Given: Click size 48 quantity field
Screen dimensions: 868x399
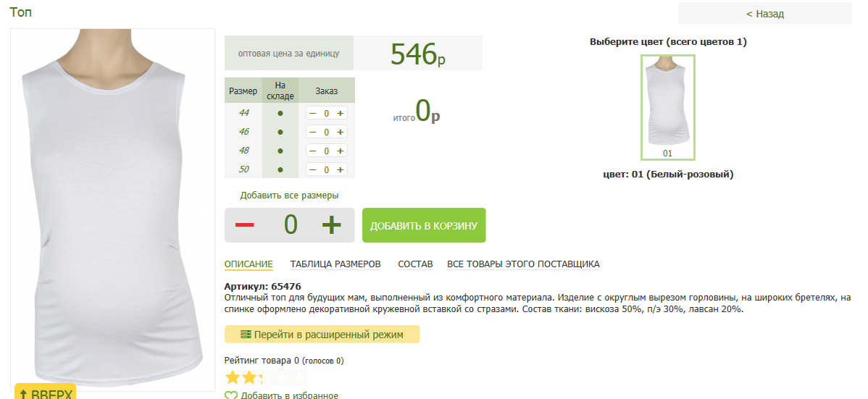Looking at the screenshot, I should [x=327, y=151].
